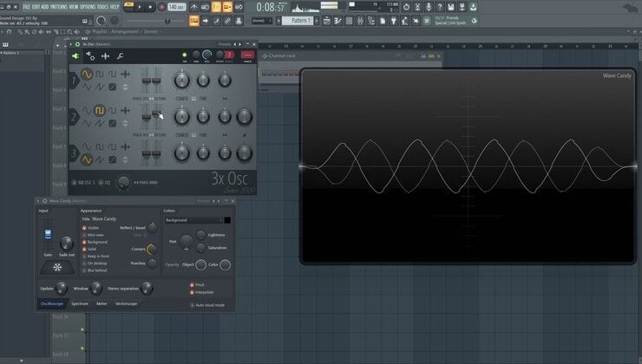
Task: Open the Playlist view icon
Action: click(327, 21)
